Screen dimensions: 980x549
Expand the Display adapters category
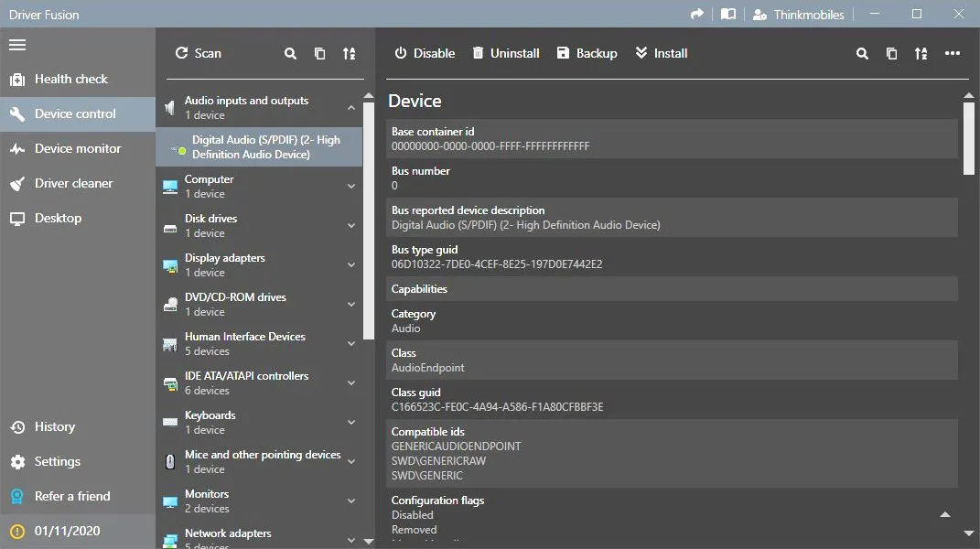351,265
